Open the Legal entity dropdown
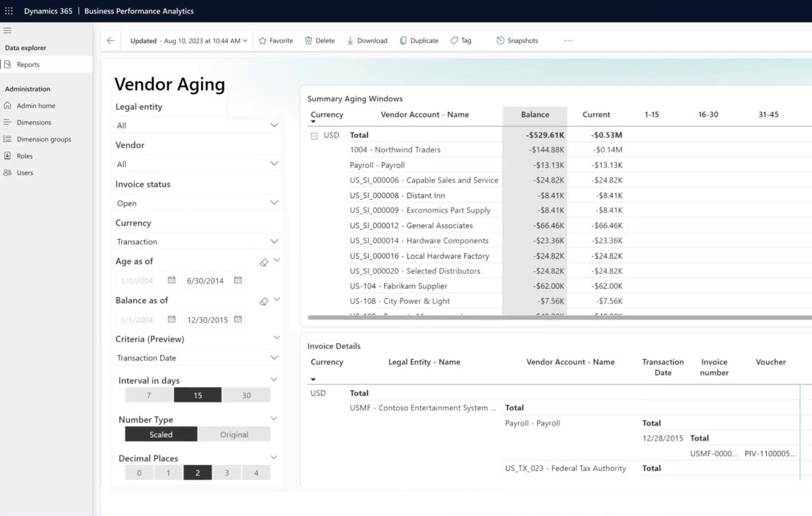The width and height of the screenshot is (812, 516). [197, 125]
